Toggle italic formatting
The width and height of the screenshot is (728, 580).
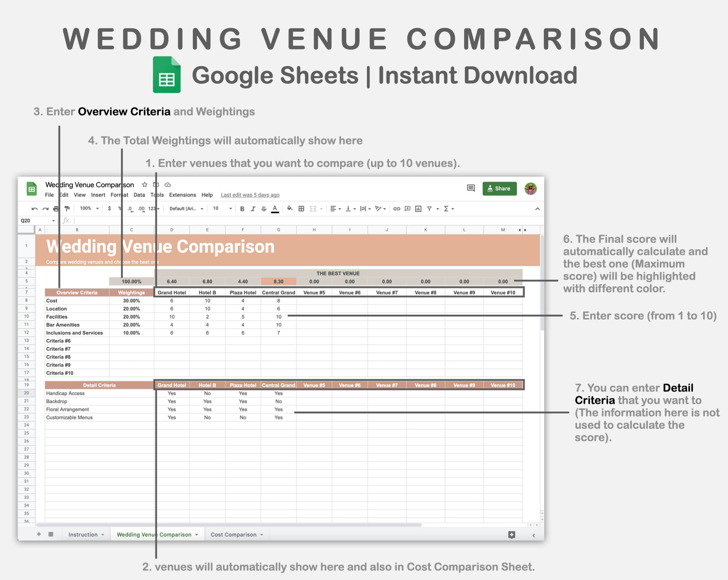(253, 208)
